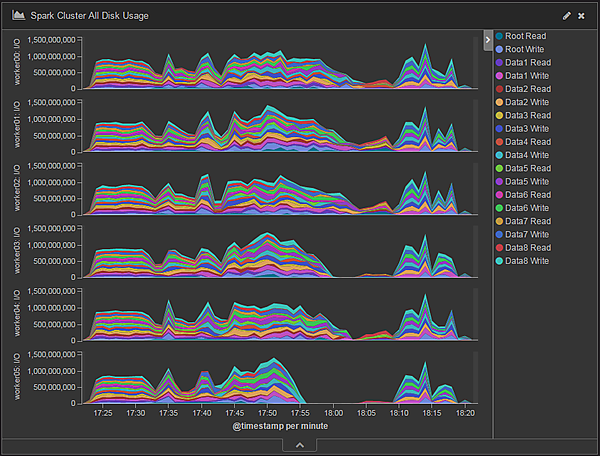Click the area chart icon beside panel title
Image resolution: width=600 pixels, height=456 pixels.
tap(19, 16)
